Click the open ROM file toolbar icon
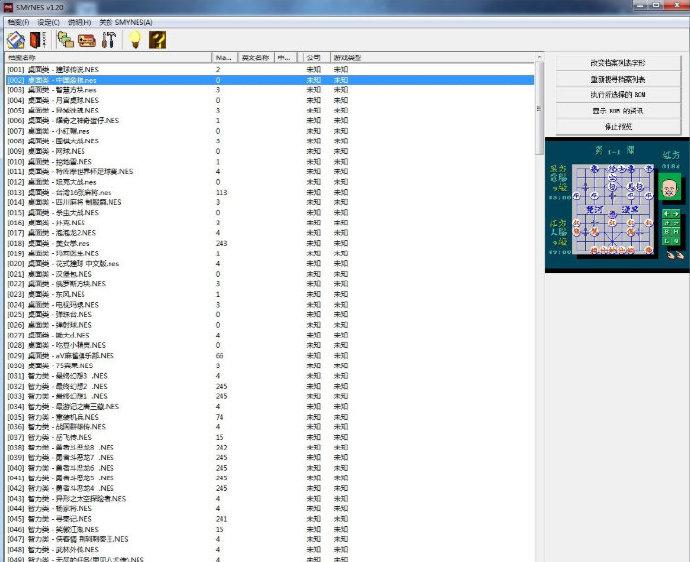Viewport: 690px width, 562px height. click(16, 40)
